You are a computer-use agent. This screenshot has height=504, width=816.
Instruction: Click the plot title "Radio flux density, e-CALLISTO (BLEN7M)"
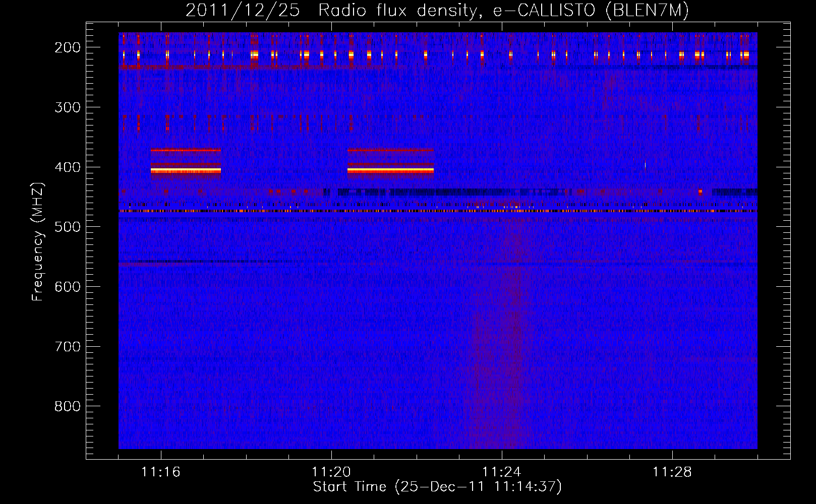503,11
